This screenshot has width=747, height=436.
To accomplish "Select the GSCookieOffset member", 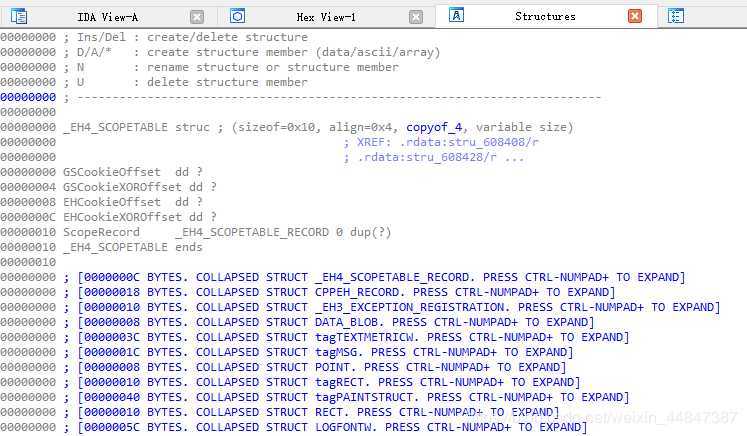I will (111, 172).
